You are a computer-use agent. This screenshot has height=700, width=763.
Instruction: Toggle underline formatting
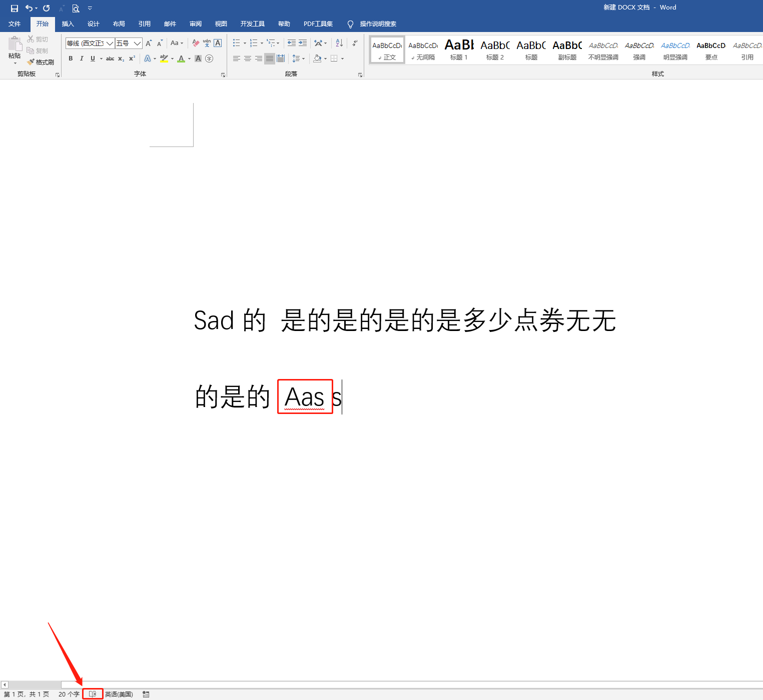pos(93,58)
